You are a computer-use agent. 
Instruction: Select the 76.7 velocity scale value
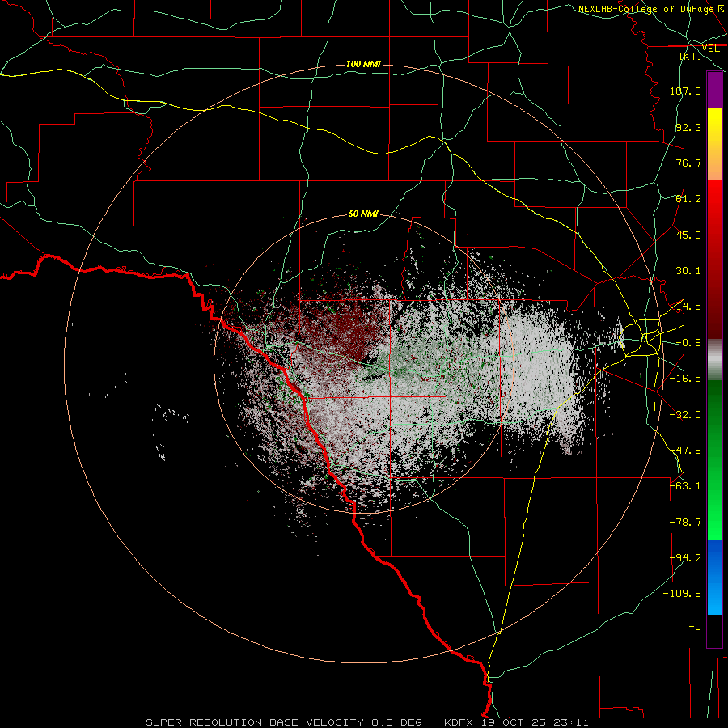[688, 163]
